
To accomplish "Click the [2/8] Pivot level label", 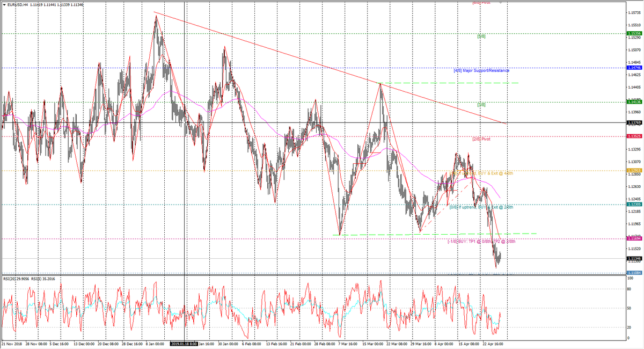I will pyautogui.click(x=481, y=139).
